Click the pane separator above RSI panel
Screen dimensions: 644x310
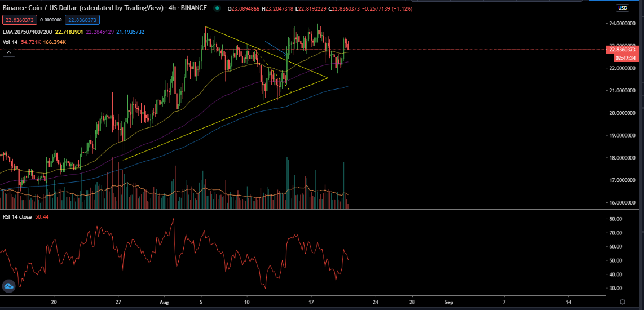tap(303, 210)
